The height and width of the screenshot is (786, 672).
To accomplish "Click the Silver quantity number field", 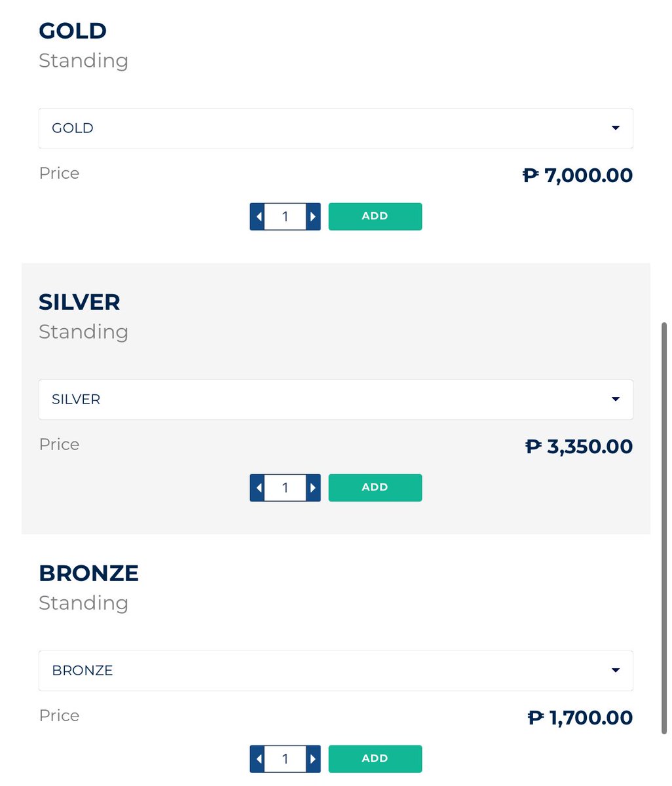I will (x=285, y=488).
